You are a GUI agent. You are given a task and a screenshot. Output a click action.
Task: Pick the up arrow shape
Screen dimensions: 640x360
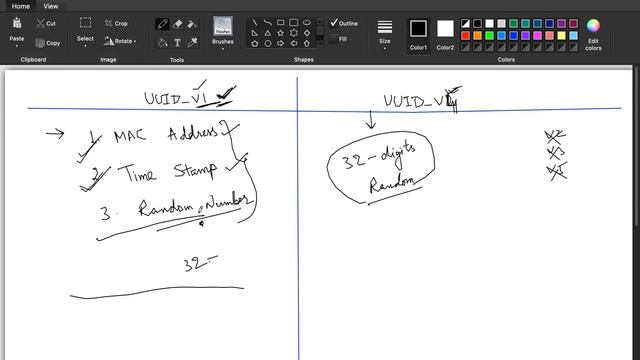307,43
